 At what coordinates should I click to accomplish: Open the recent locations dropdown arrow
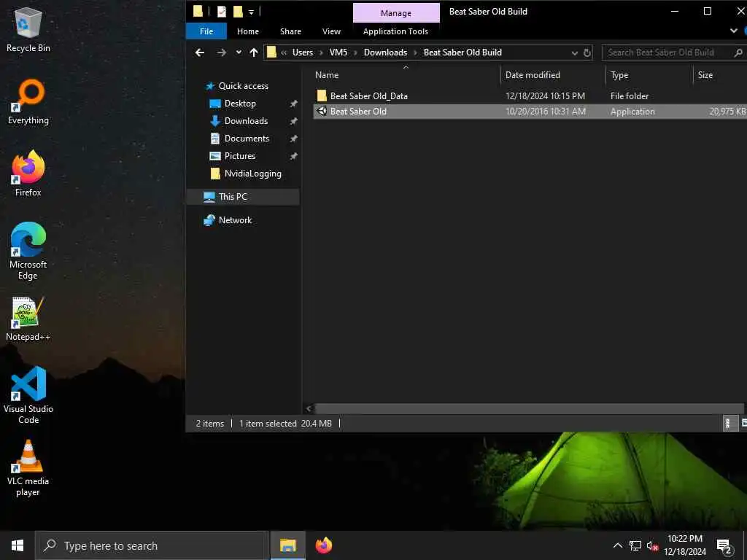coord(239,52)
